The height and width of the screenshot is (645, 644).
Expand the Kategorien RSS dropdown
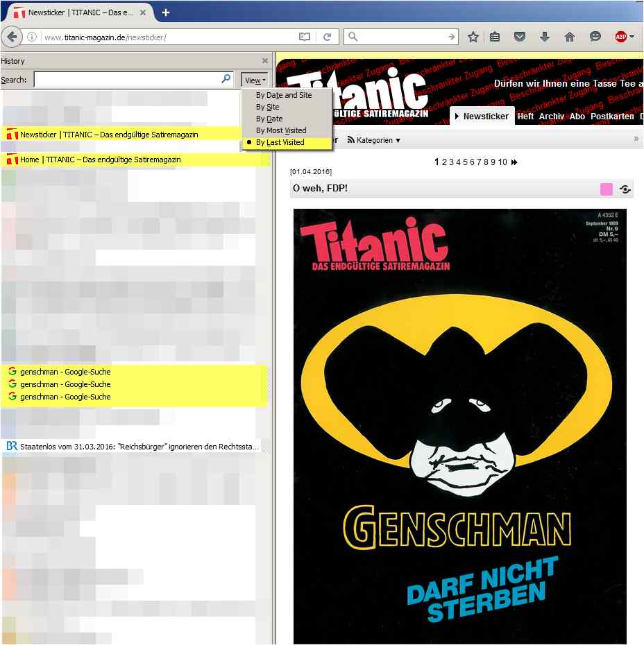coord(373,140)
